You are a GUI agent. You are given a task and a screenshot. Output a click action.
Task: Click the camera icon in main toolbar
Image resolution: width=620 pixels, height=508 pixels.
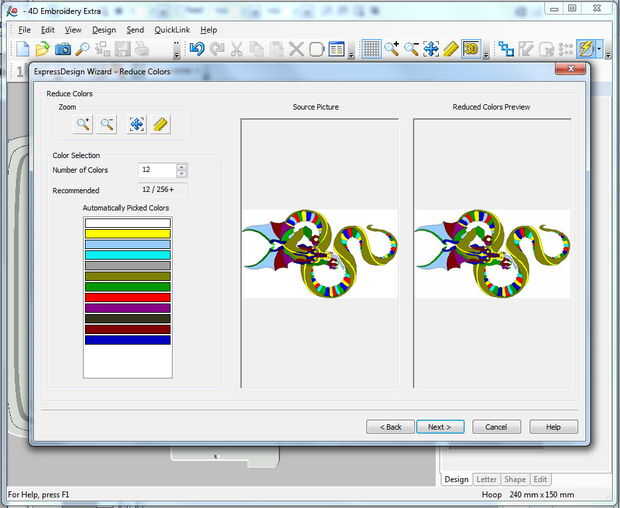62,49
